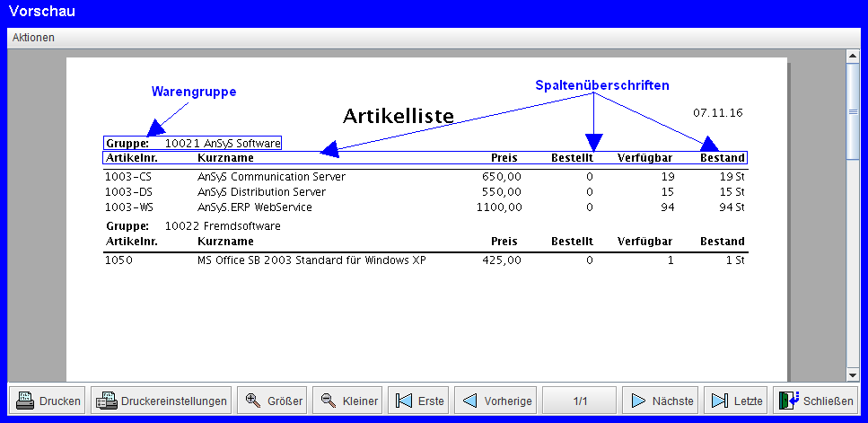
Task: Zoom out with the Kleiner magnifier
Action: [x=347, y=401]
